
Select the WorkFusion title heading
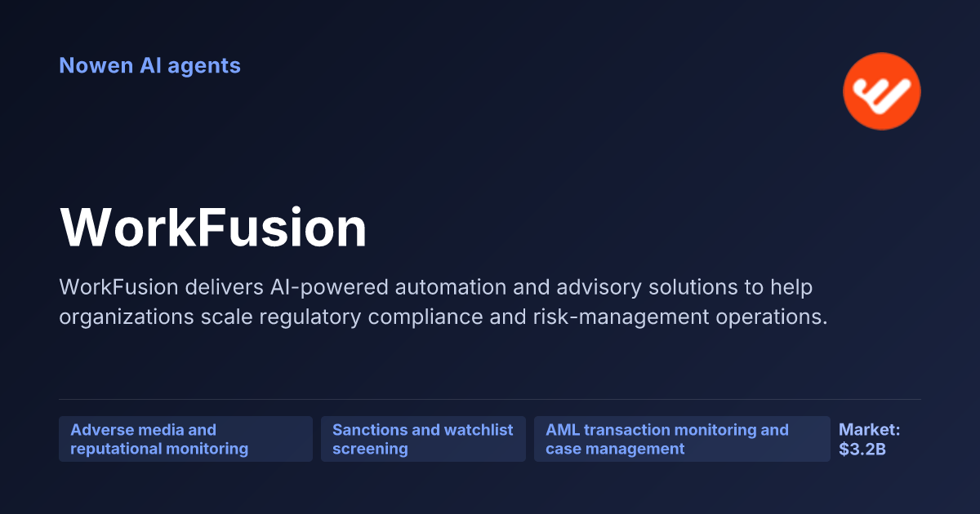(x=213, y=228)
